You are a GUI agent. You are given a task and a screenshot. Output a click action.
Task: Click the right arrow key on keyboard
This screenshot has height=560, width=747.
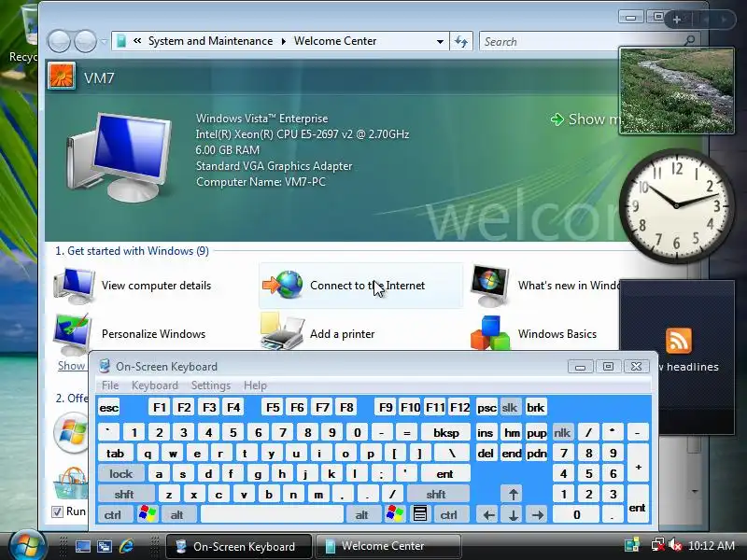coord(538,515)
